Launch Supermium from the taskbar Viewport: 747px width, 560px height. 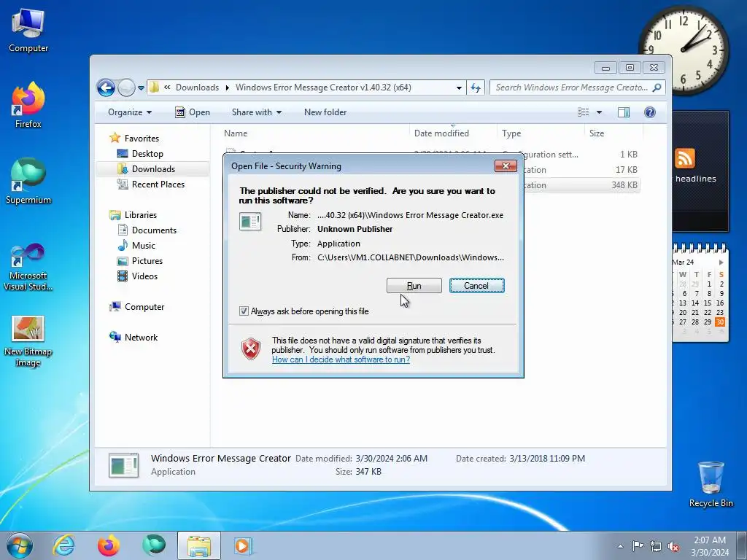154,545
